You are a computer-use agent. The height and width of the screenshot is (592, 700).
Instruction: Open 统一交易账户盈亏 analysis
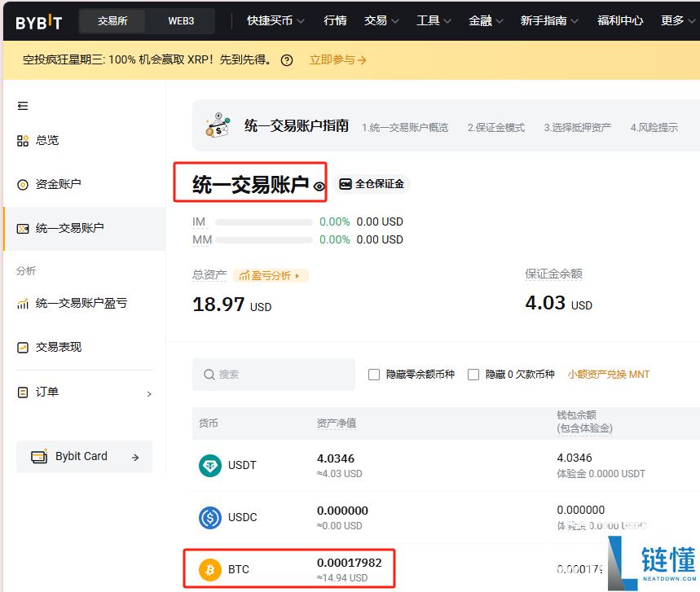click(x=73, y=304)
